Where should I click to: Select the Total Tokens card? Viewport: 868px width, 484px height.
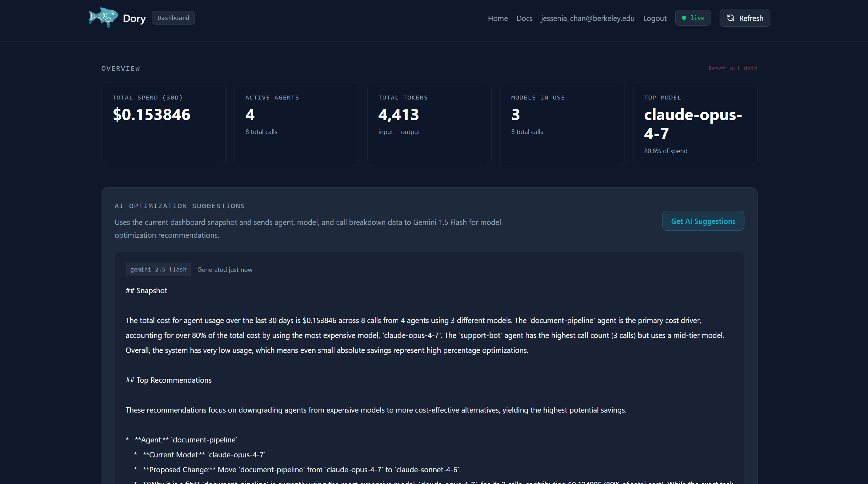tap(429, 124)
